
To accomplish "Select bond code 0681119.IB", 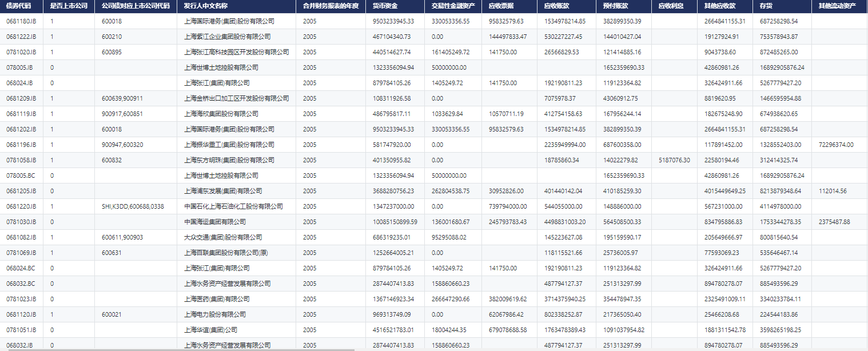I will click(x=21, y=114).
